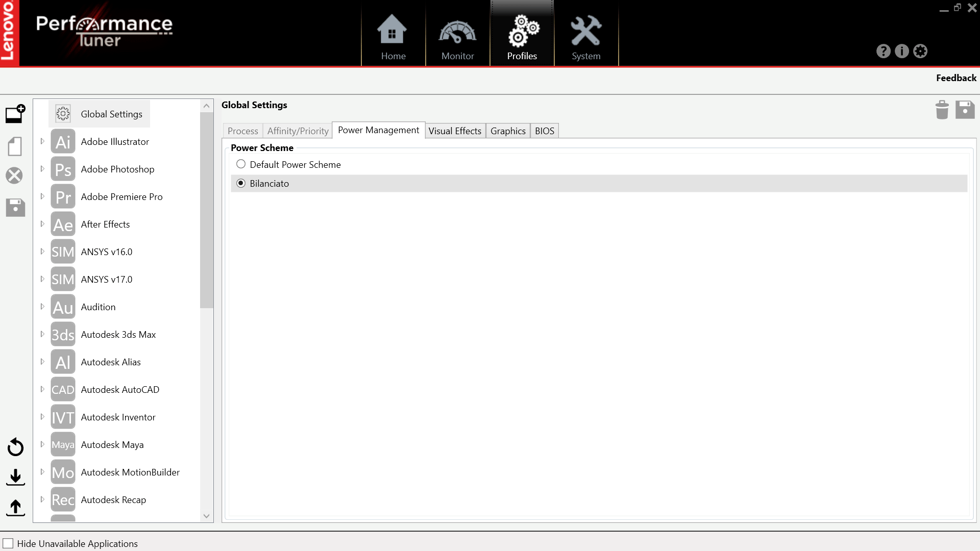
Task: Click the info icon in header
Action: 902,51
